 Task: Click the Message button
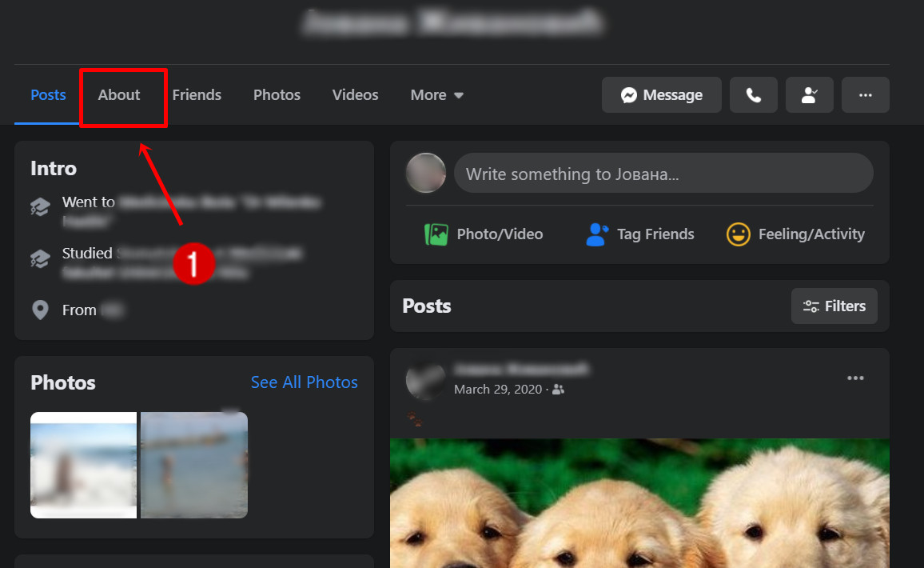[x=661, y=95]
